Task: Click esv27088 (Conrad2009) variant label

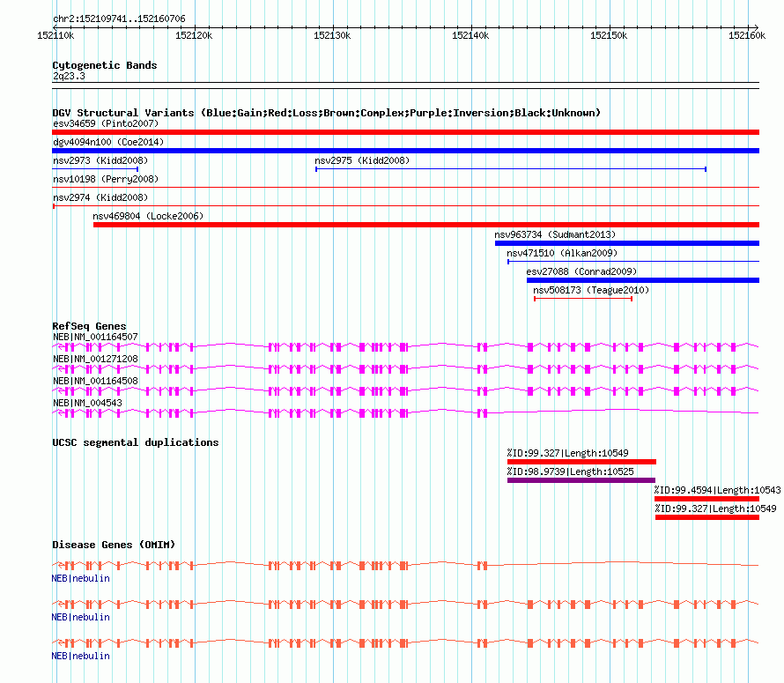Action: (581, 271)
